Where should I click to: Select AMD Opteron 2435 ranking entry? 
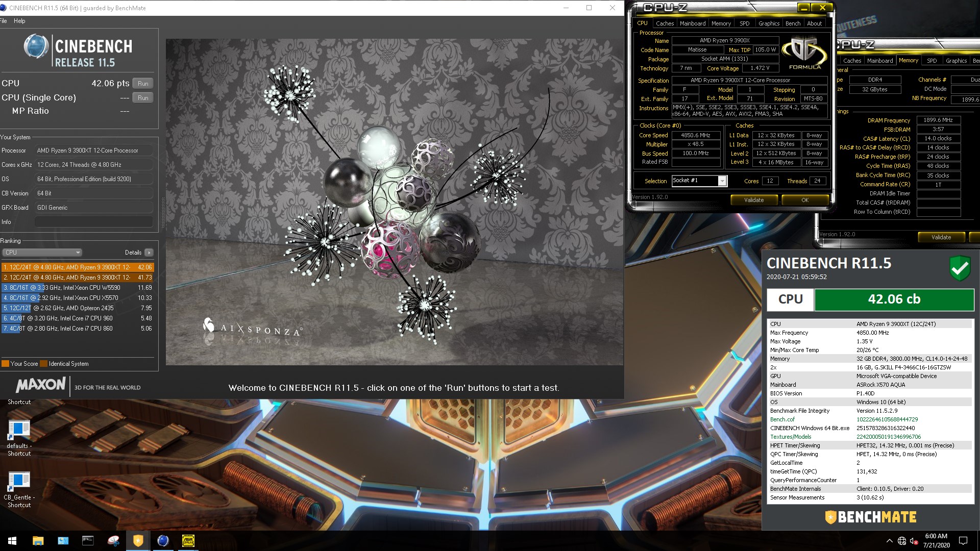pos(77,308)
